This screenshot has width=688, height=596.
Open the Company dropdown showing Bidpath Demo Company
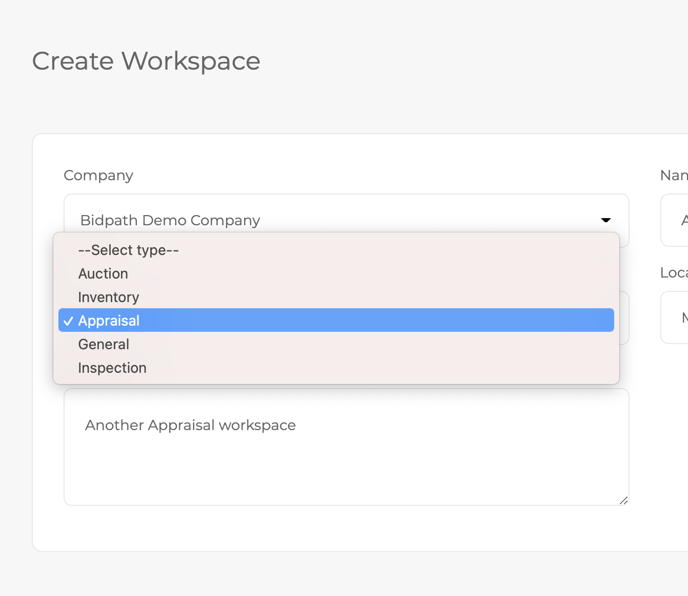point(346,220)
